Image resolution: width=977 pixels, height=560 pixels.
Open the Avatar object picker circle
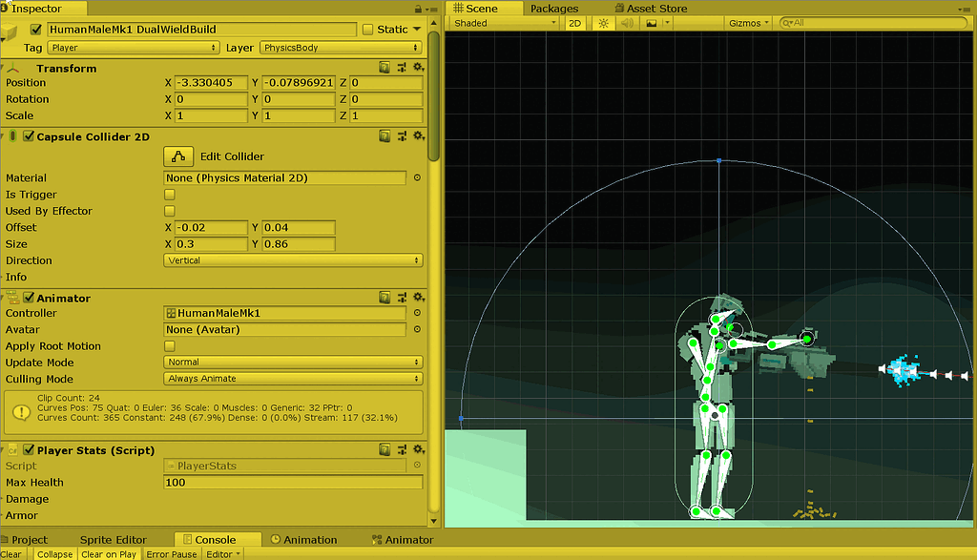pyautogui.click(x=415, y=330)
